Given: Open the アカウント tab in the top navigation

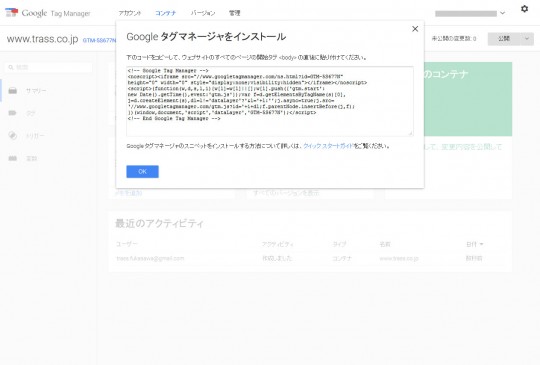Looking at the screenshot, I should [x=129, y=13].
